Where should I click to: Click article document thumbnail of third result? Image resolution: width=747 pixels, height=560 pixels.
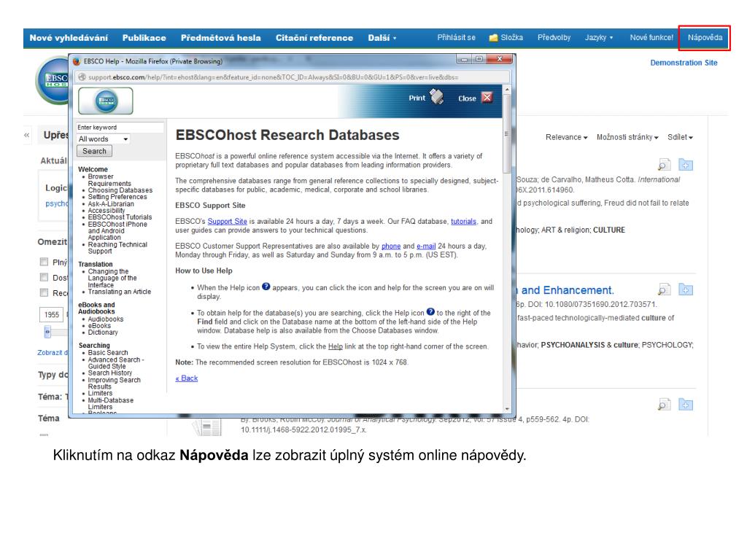click(x=207, y=427)
